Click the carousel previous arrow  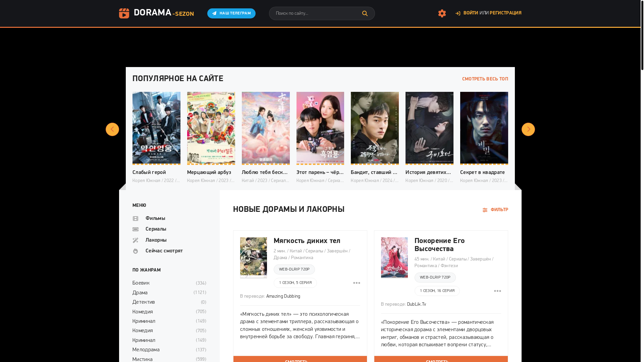point(112,129)
